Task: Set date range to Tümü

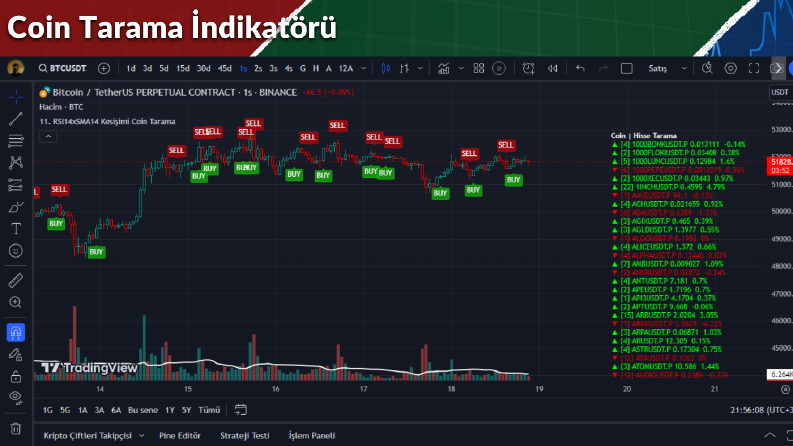Action: pos(209,410)
